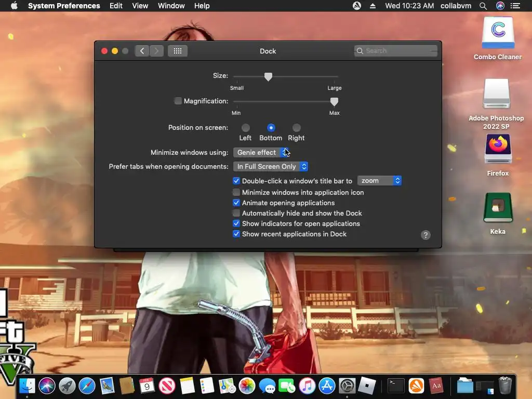Open Maps icon in Dock
The height and width of the screenshot is (399, 532).
point(227,386)
